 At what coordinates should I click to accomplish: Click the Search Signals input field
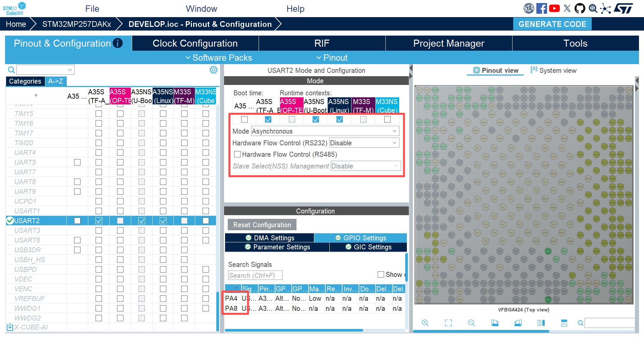(255, 275)
